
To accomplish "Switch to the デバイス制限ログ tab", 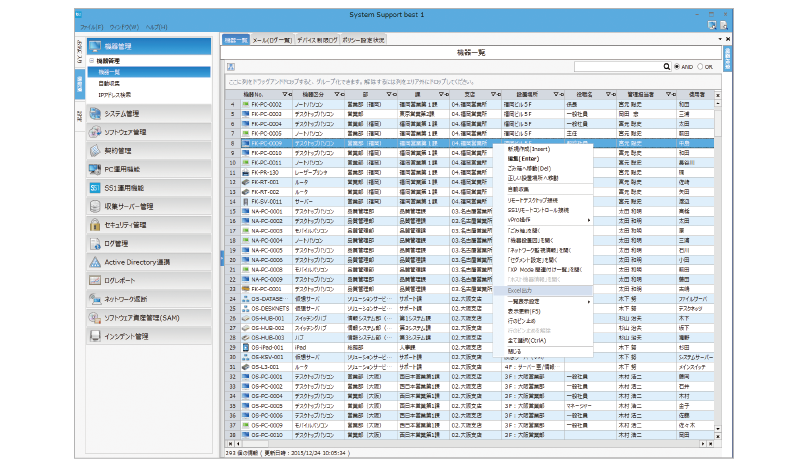I will click(317, 40).
